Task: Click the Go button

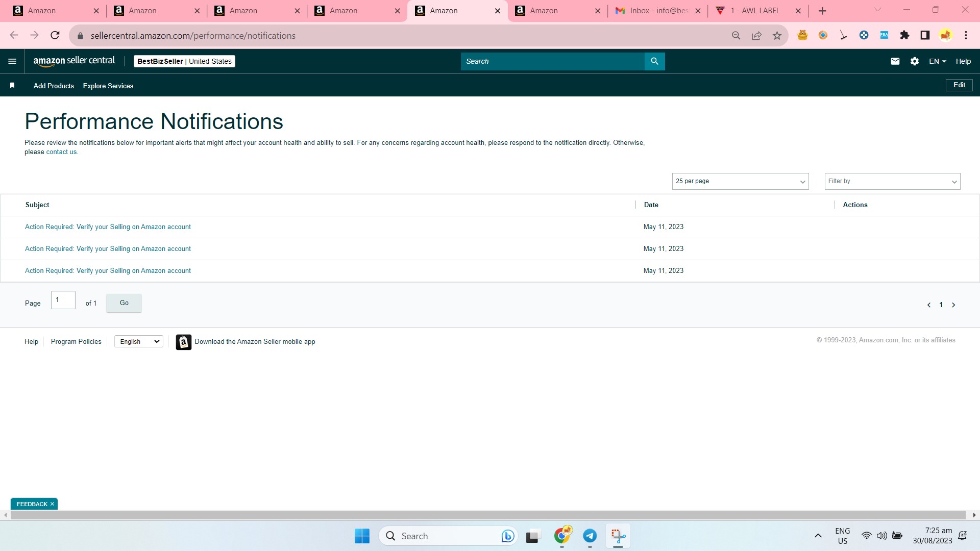Action: 124,303
